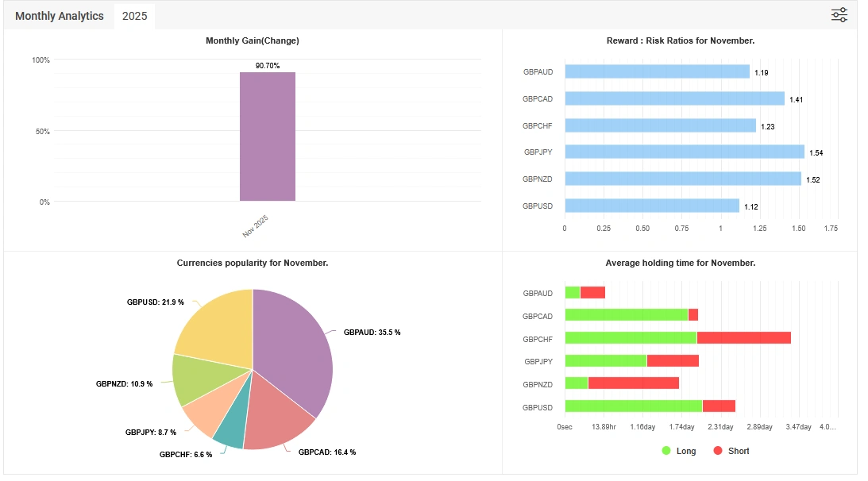Select the Monthly Analytics tab

pyautogui.click(x=60, y=16)
